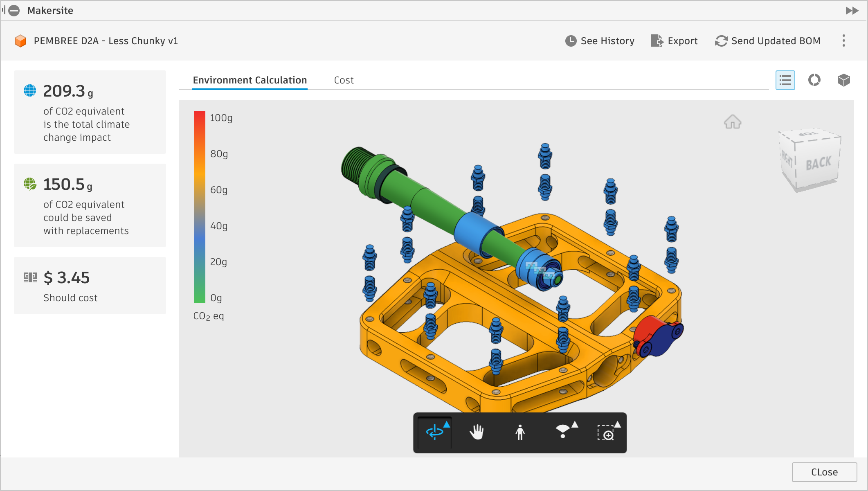Expand the Orbit tool options arrow
This screenshot has height=491, width=868.
(447, 424)
